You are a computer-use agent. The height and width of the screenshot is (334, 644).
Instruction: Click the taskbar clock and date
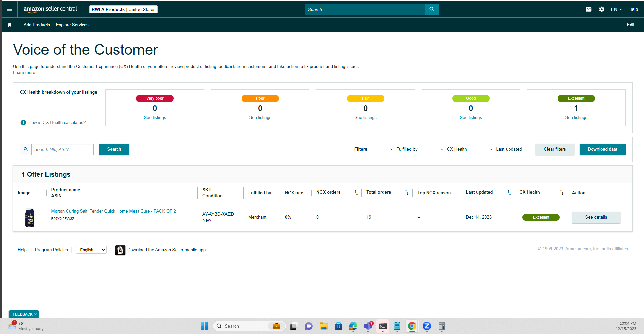point(626,326)
